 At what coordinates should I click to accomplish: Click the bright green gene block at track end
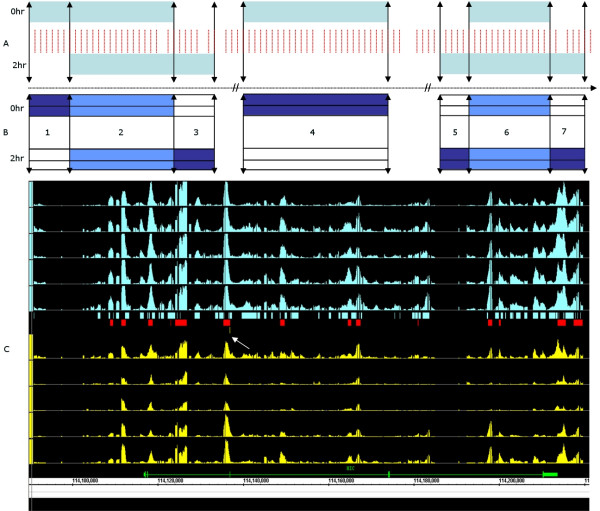pos(549,472)
